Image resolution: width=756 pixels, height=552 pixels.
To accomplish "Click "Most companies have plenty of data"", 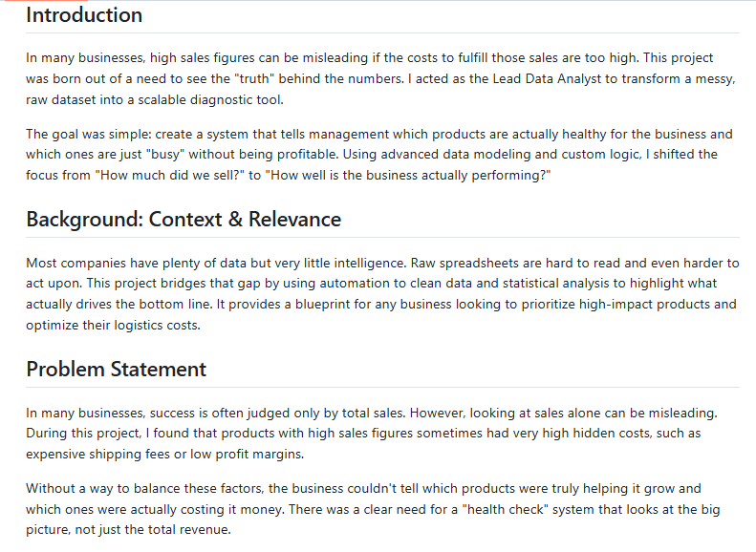I will point(137,263).
